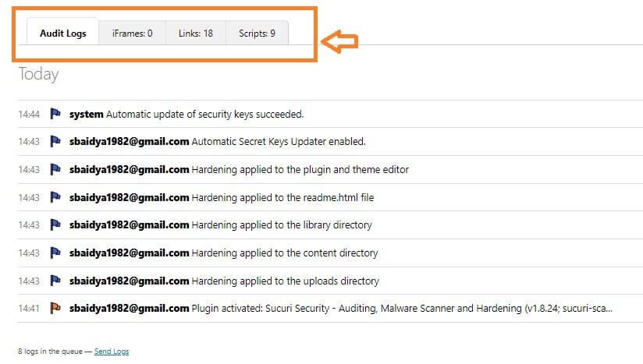Click the Automatic Secret Keys Updater enabled entry
Screen dimensions: 643x364
(218, 142)
